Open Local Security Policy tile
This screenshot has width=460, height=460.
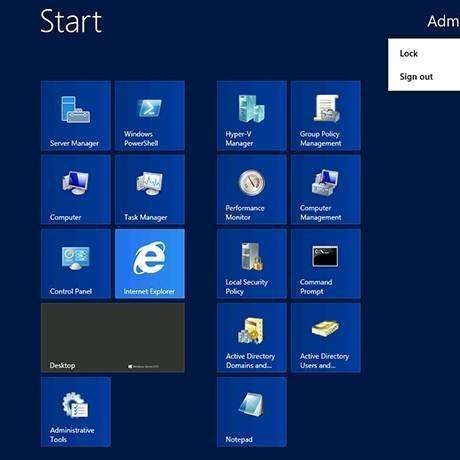click(252, 264)
